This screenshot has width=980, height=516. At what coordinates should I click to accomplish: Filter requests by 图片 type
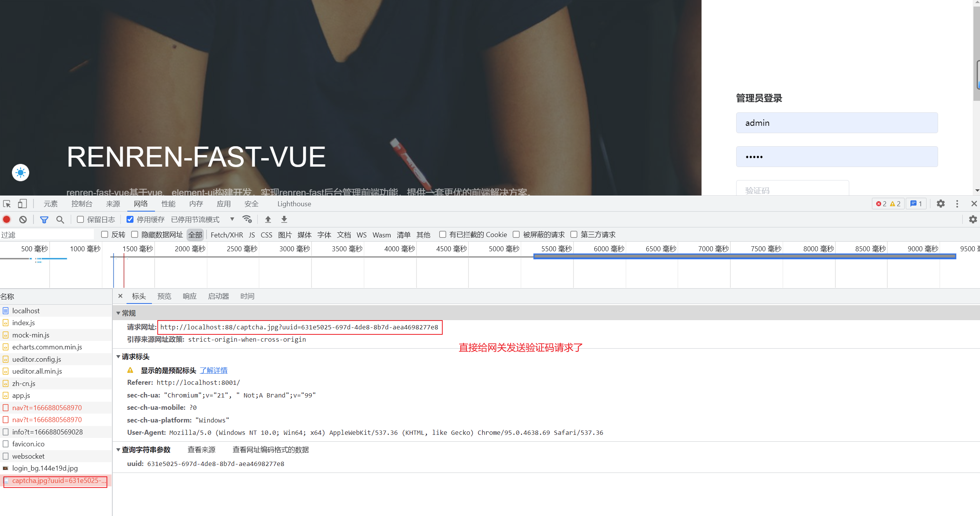click(285, 235)
